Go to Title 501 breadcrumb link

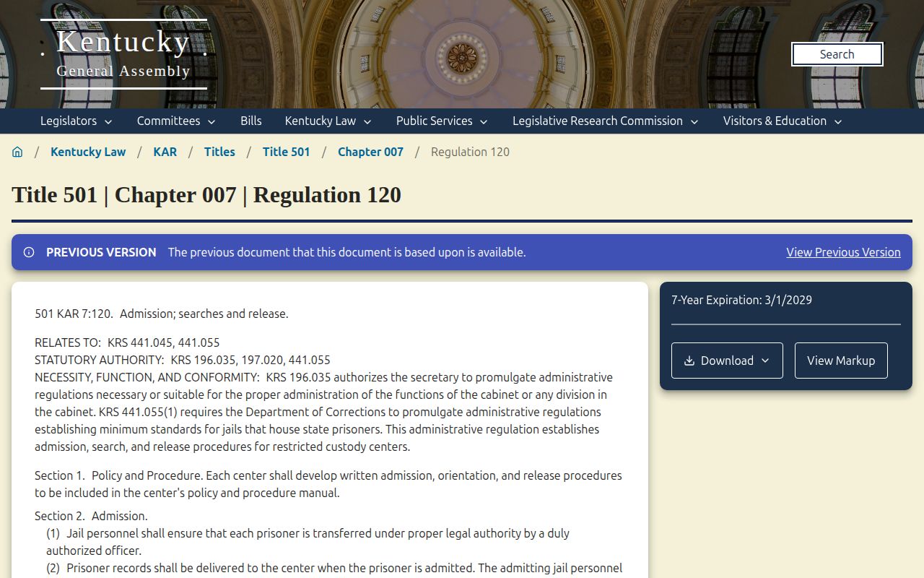tap(287, 152)
